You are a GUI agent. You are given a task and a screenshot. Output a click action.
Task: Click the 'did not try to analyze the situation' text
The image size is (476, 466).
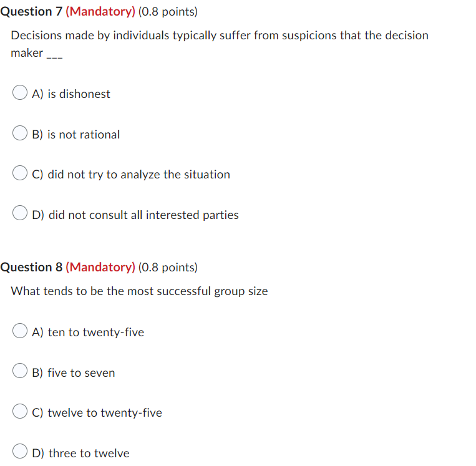(138, 175)
